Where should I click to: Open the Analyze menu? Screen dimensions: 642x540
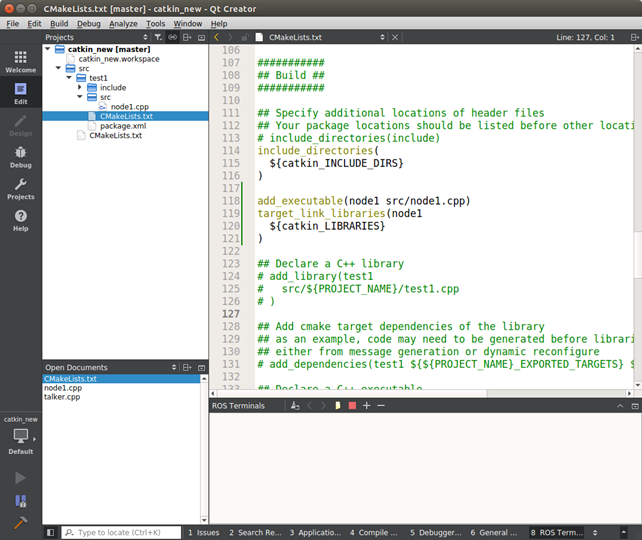123,23
